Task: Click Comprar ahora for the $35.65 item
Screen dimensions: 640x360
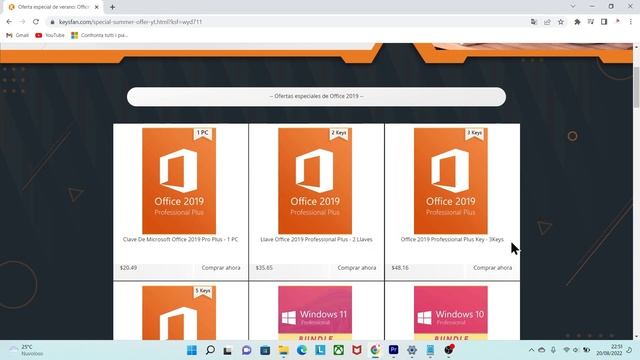Action: [x=357, y=268]
